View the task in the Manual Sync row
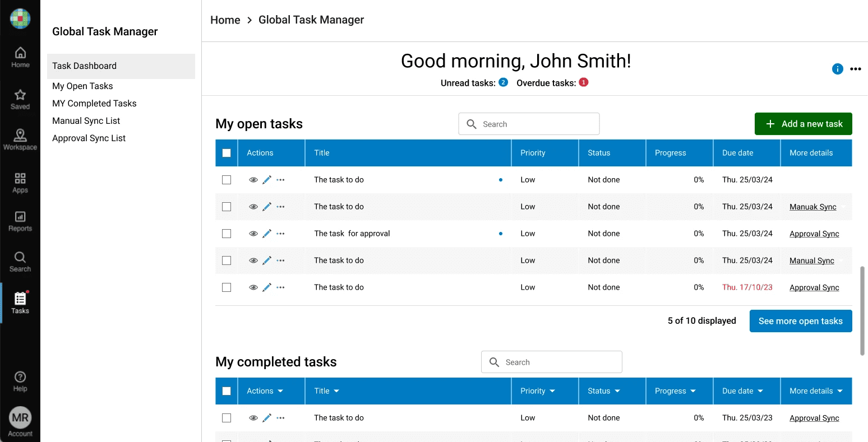The height and width of the screenshot is (442, 868). [x=253, y=260]
